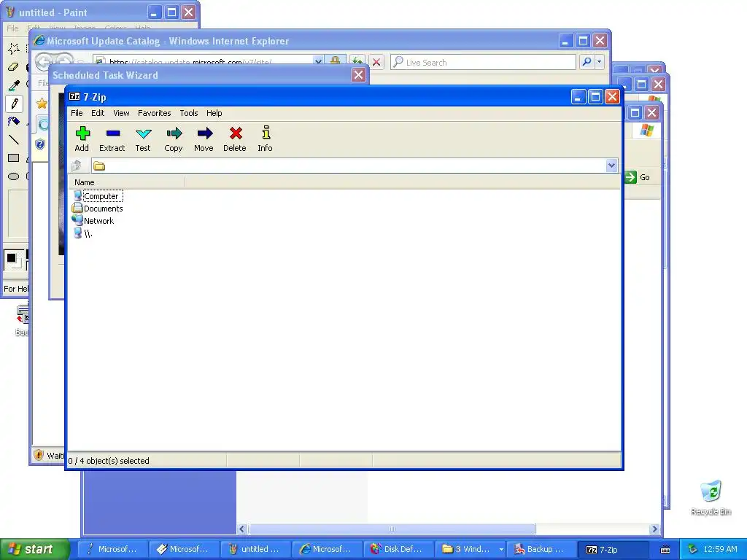The width and height of the screenshot is (747, 560).
Task: Select the Airbrush tool in Paint
Action: click(x=14, y=122)
